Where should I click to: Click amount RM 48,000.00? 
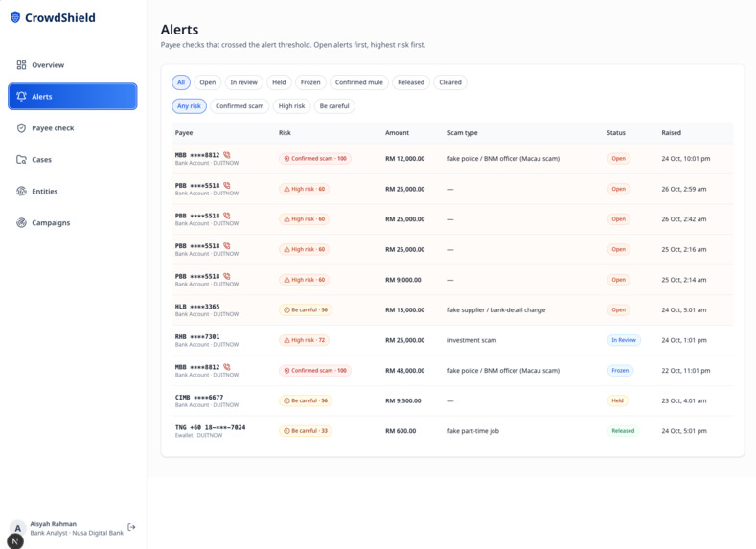(405, 371)
